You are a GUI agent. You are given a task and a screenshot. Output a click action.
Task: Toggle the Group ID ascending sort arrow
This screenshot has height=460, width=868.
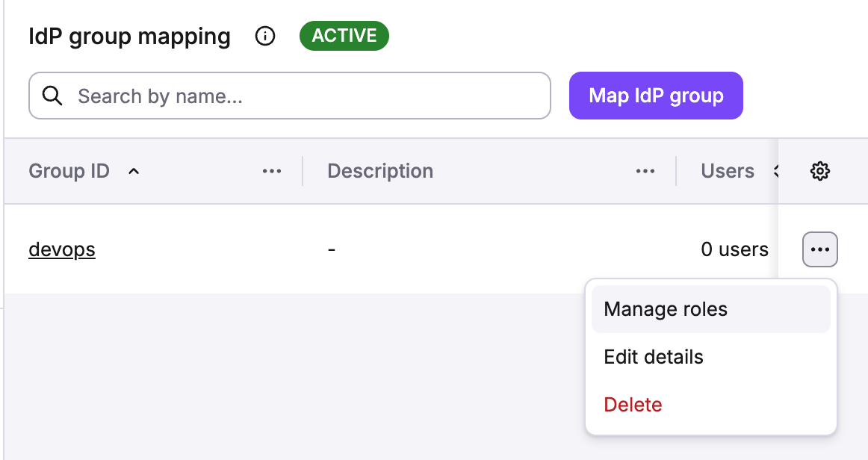pyautogui.click(x=134, y=171)
